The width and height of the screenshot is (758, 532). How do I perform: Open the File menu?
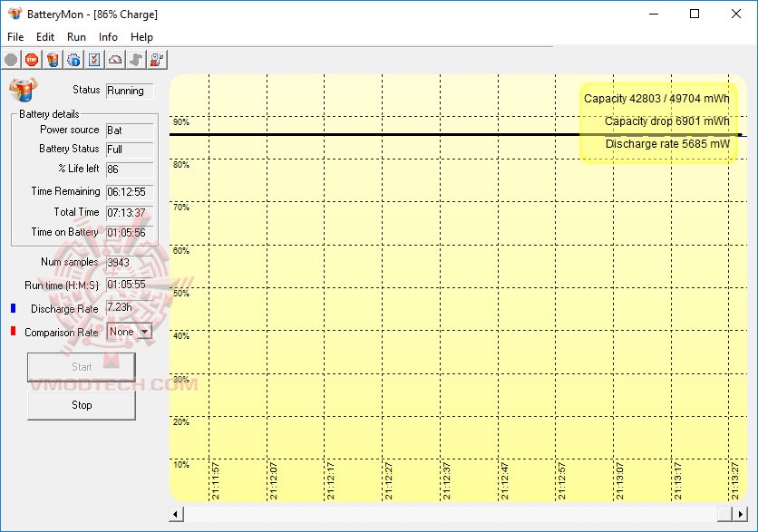click(x=15, y=37)
